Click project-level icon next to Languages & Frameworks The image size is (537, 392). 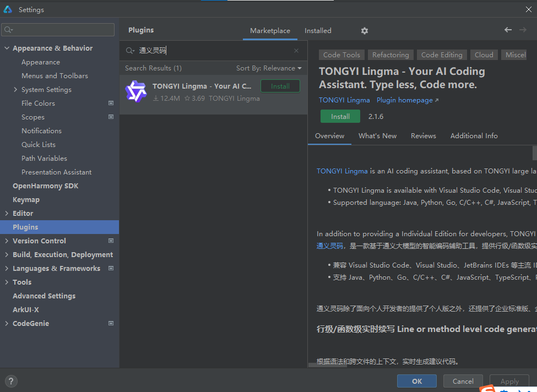click(x=111, y=268)
